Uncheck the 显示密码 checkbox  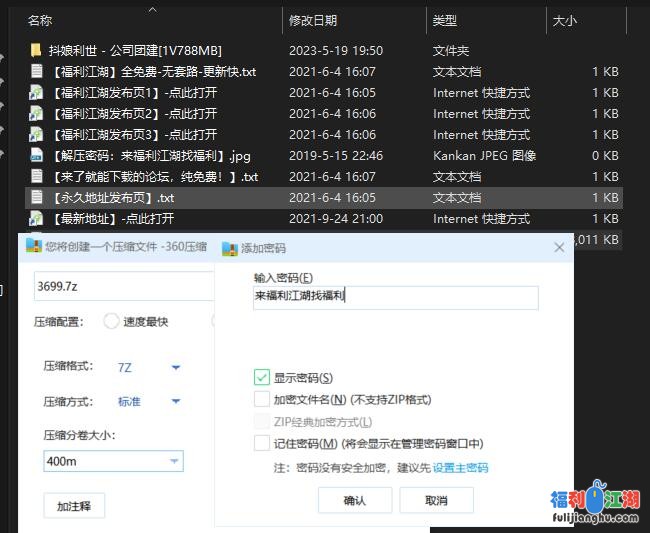262,378
